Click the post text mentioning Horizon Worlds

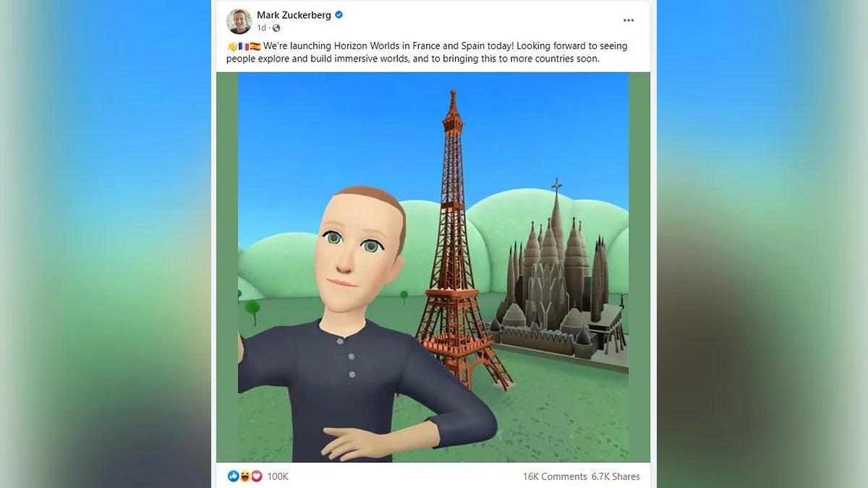[x=427, y=52]
